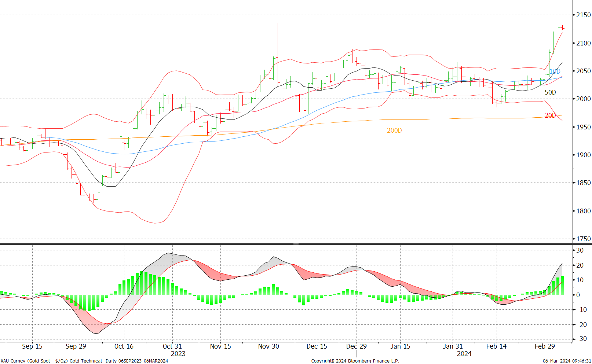The height and width of the screenshot is (364, 592).
Task: Select the 2050 price axis label
Action: click(x=583, y=71)
